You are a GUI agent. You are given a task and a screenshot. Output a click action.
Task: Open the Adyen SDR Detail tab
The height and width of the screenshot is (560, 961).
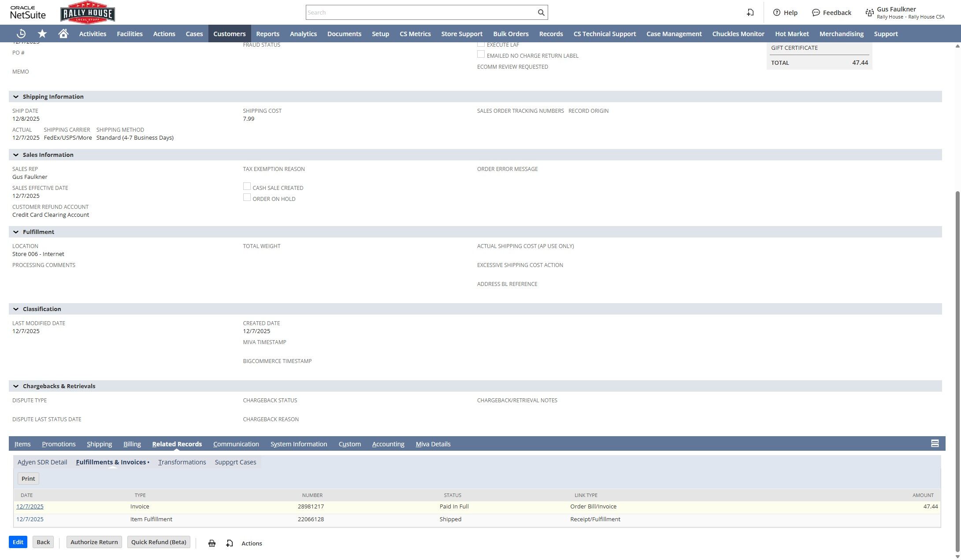click(x=42, y=462)
